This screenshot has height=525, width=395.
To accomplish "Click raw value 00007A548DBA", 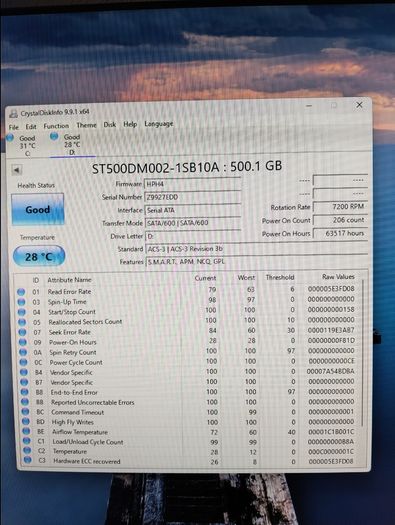I will (x=330, y=371).
